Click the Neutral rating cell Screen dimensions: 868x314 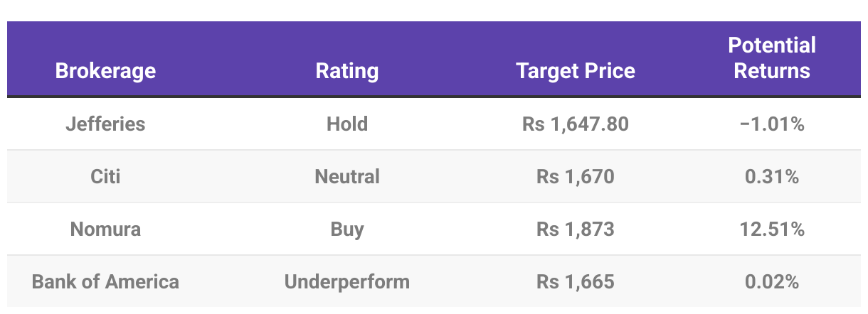click(347, 176)
